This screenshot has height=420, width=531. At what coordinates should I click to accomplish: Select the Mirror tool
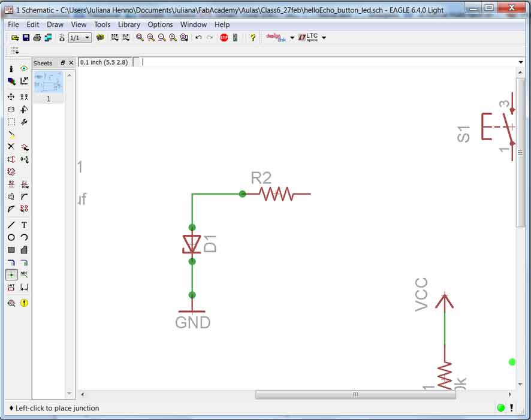(x=11, y=109)
